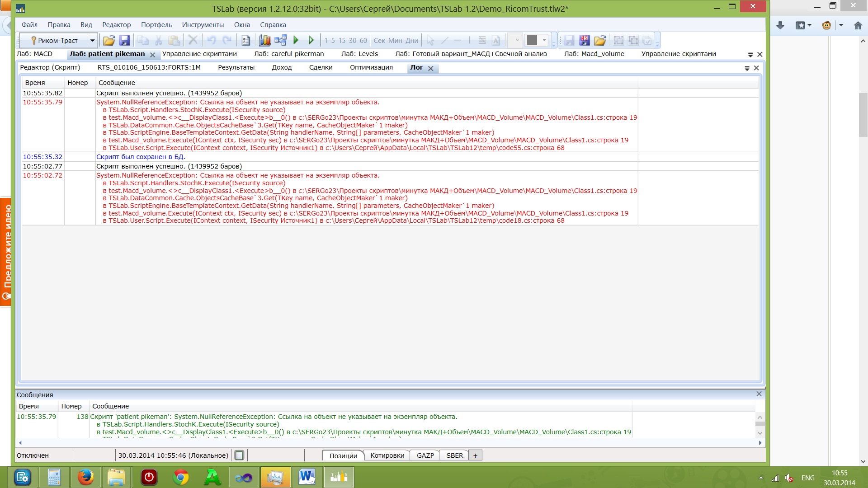Open the lab tabs list dropdown arrow
868x488 pixels.
point(750,55)
